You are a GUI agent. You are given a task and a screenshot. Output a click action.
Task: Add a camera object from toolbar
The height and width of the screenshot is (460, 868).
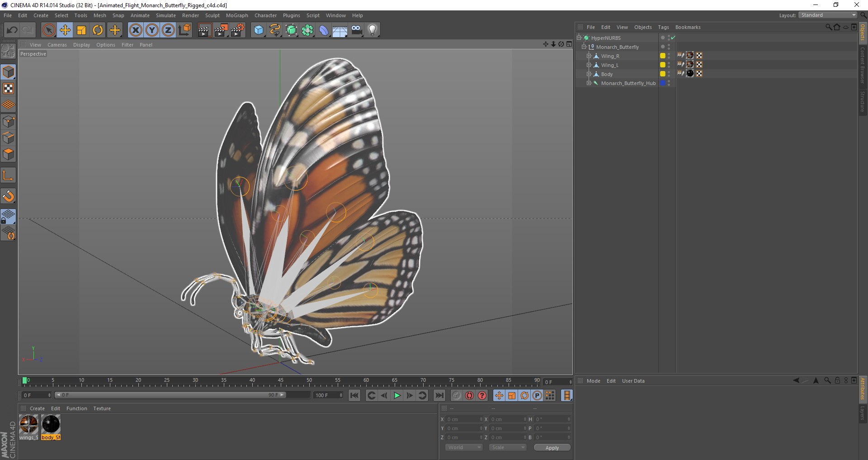[357, 30]
